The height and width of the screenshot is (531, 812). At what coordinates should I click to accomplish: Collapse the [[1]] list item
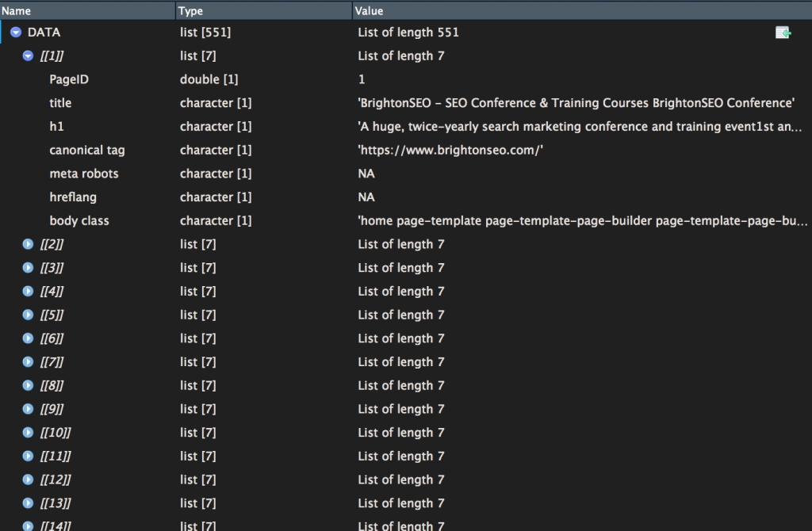click(29, 55)
